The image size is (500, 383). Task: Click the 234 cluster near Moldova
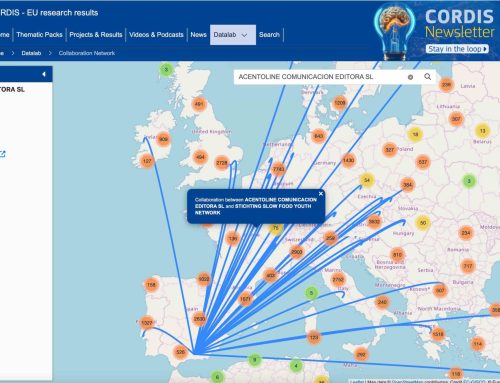(x=466, y=233)
